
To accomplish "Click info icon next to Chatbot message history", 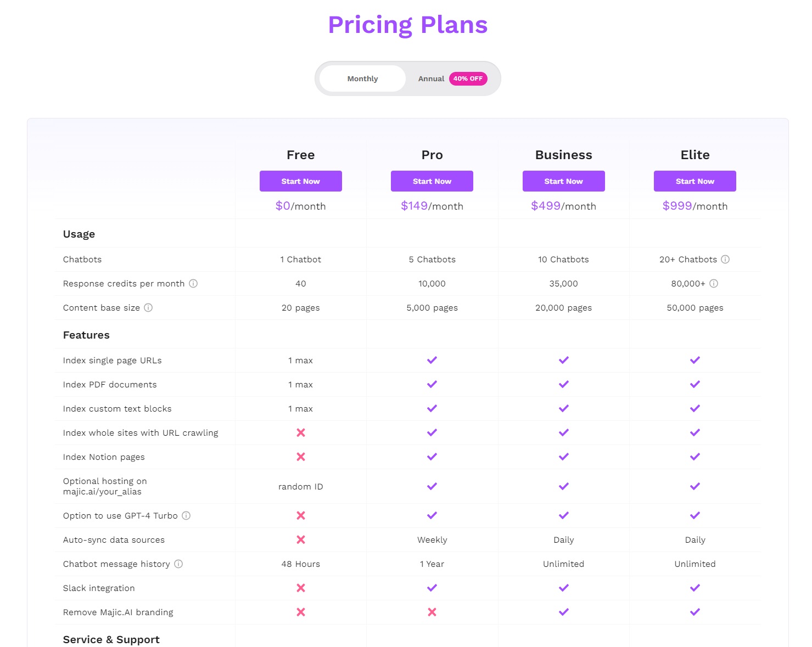I will (178, 564).
